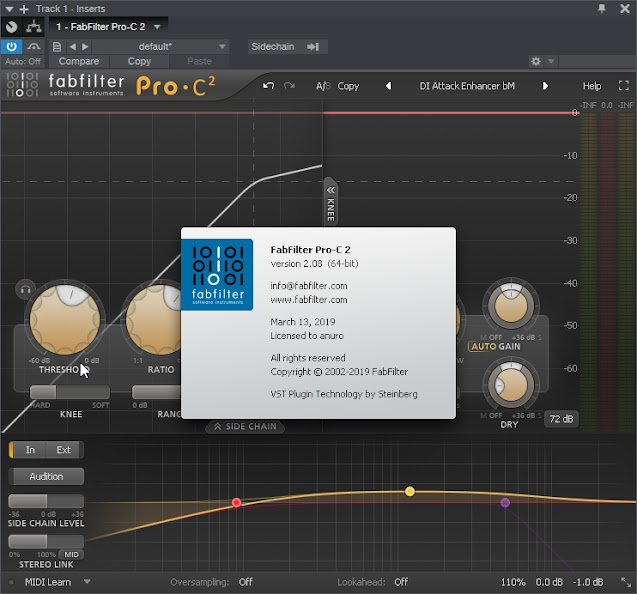Open the 72 dB meter scale selector

[561, 419]
